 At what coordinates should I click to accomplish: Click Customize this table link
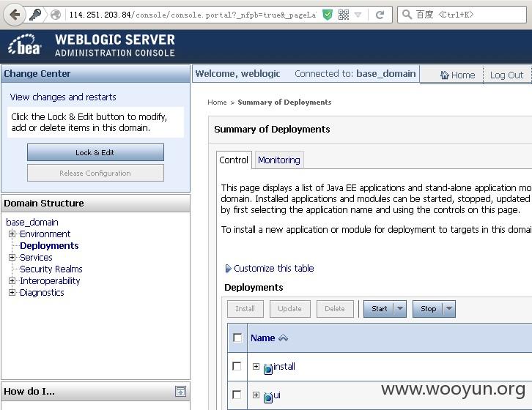(x=274, y=268)
